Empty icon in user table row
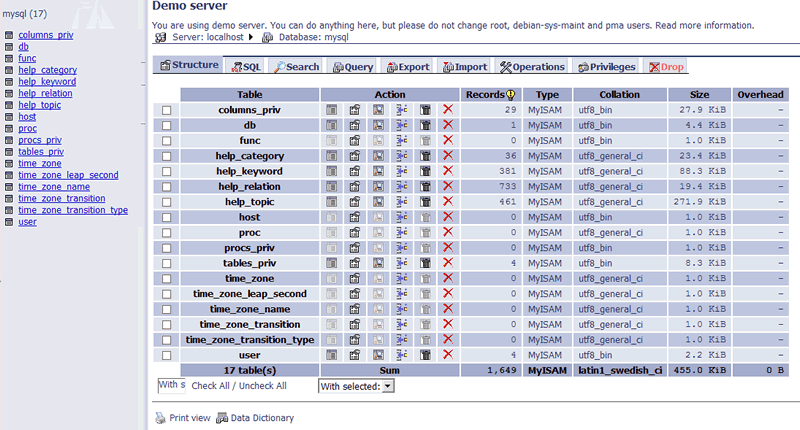This screenshot has height=430, width=800. [x=425, y=355]
